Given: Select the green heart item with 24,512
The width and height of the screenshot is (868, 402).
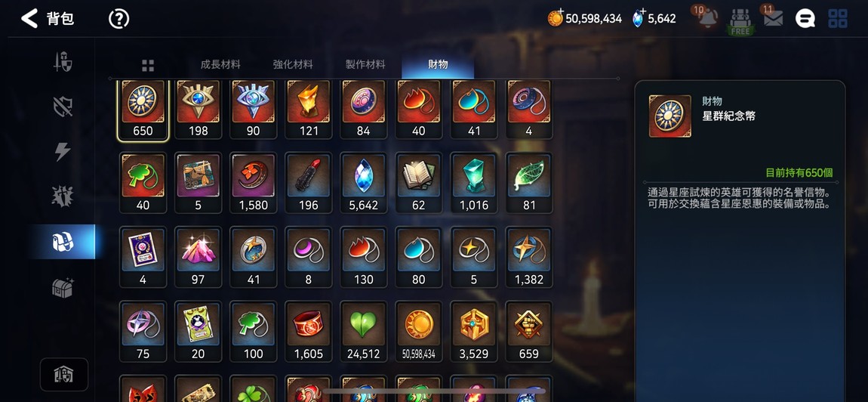Looking at the screenshot, I should (x=364, y=332).
